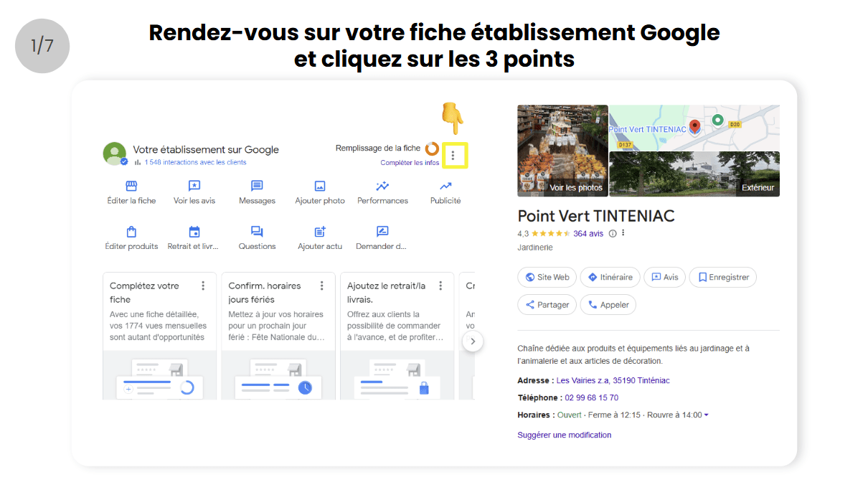
Task: Click the business profile avatar
Action: coord(115,154)
